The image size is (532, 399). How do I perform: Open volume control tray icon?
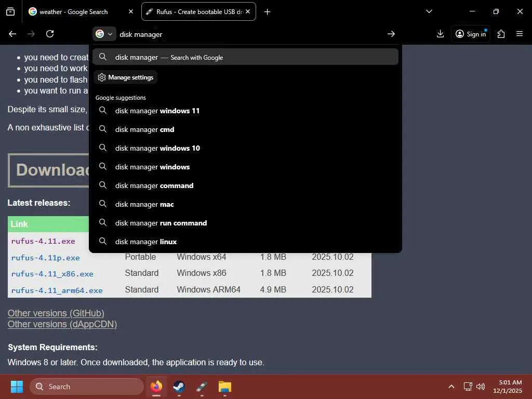tap(481, 387)
